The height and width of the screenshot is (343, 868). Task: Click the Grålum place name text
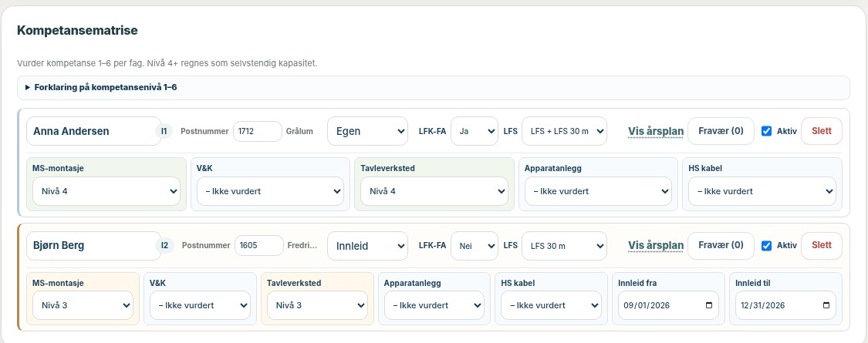[x=299, y=132]
